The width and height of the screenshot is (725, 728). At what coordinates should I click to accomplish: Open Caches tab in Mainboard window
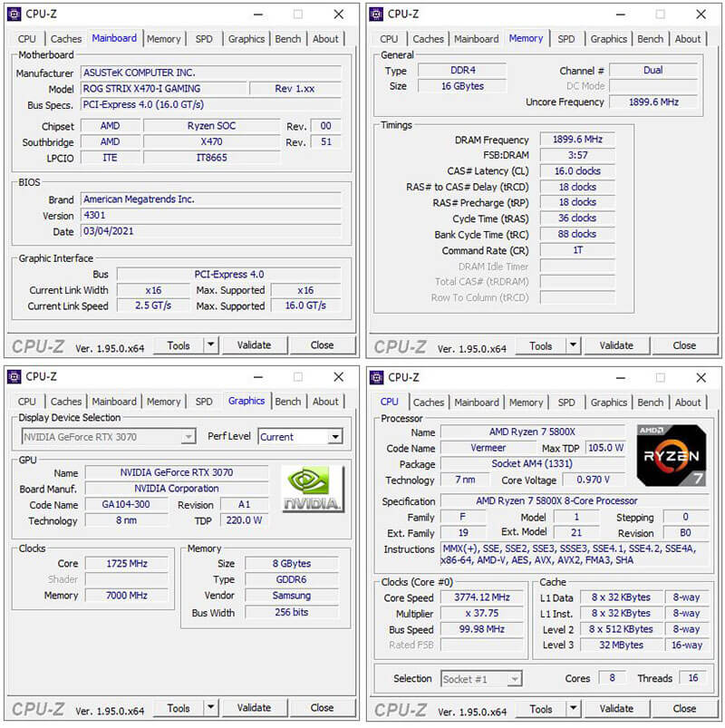(66, 39)
